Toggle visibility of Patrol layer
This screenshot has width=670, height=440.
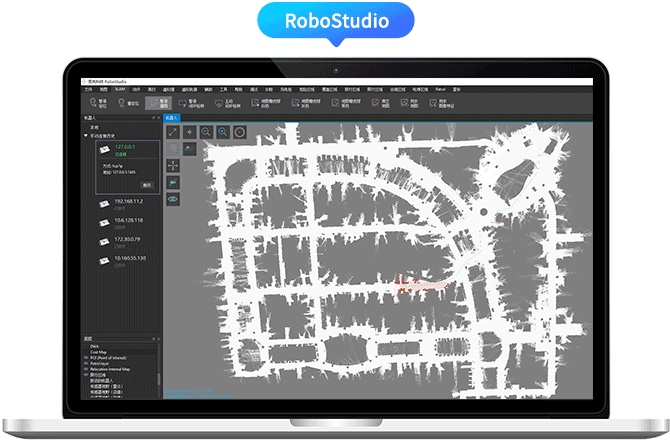tap(87, 361)
